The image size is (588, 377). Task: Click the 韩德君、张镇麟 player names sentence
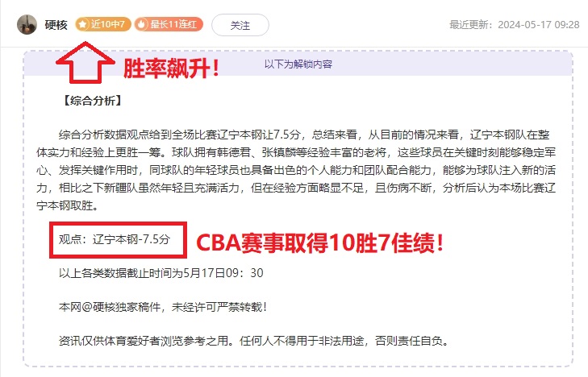click(x=279, y=152)
